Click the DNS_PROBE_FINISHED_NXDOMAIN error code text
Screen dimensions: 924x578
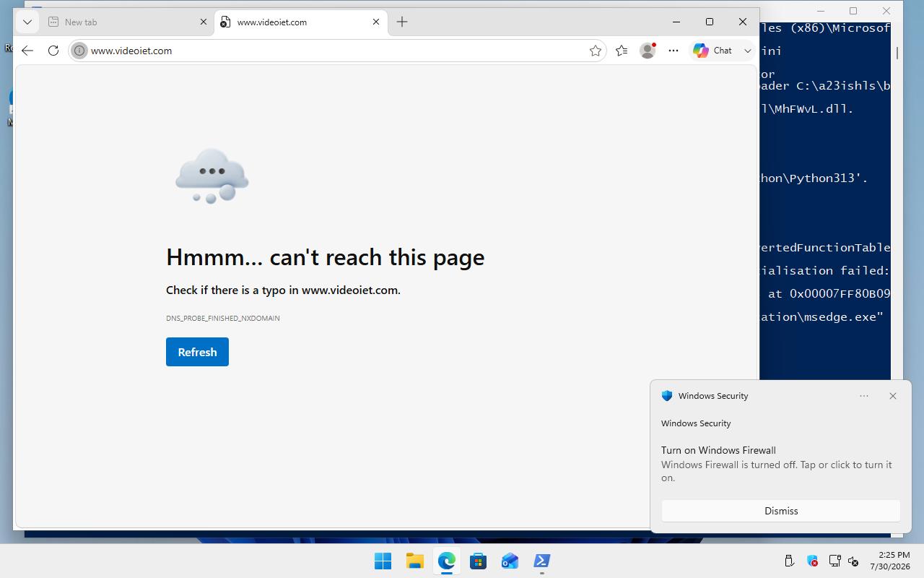[x=223, y=318]
